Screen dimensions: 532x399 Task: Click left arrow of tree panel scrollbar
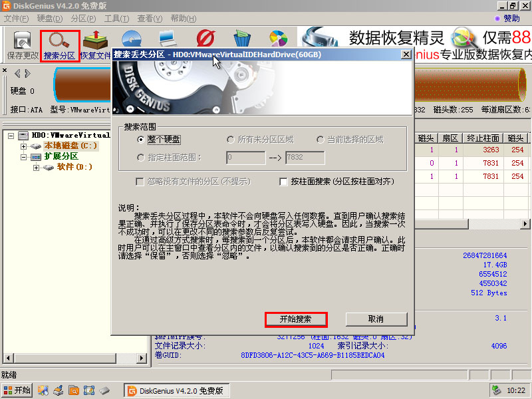click(x=8, y=358)
